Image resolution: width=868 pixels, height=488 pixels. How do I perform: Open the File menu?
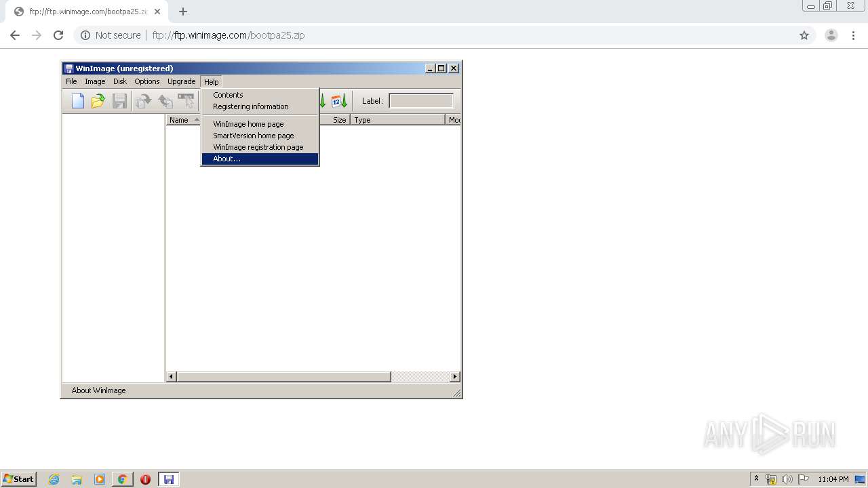pyautogui.click(x=71, y=81)
